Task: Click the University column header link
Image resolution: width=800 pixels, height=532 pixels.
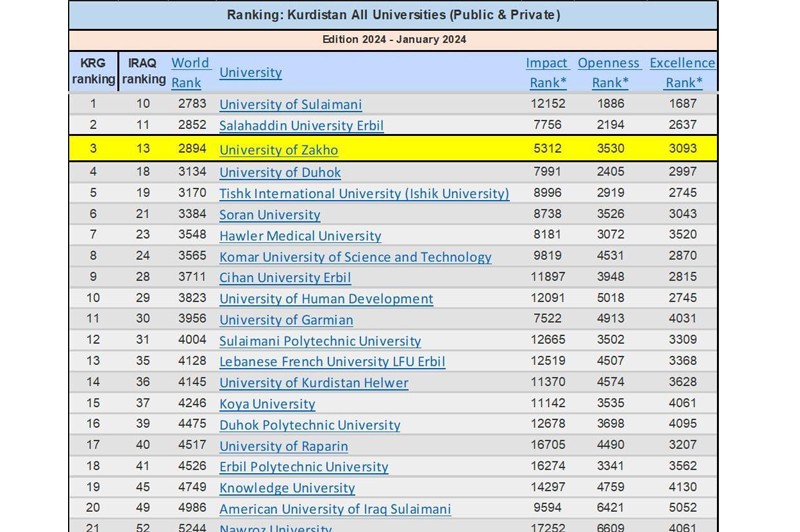Action: click(250, 72)
